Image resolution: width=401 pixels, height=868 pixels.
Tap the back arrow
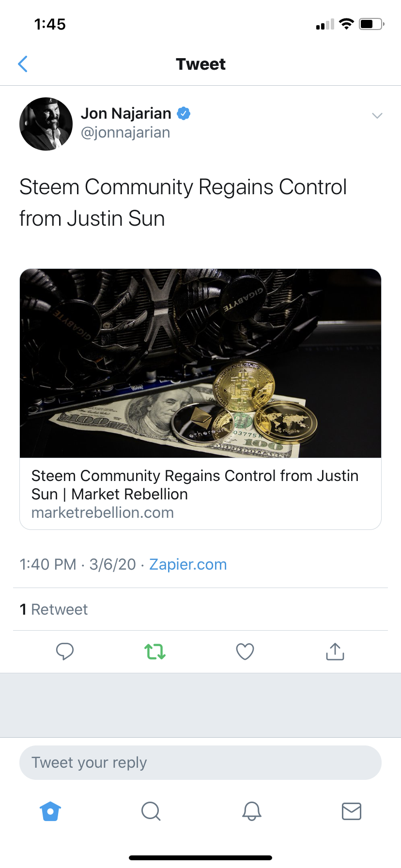click(x=23, y=64)
